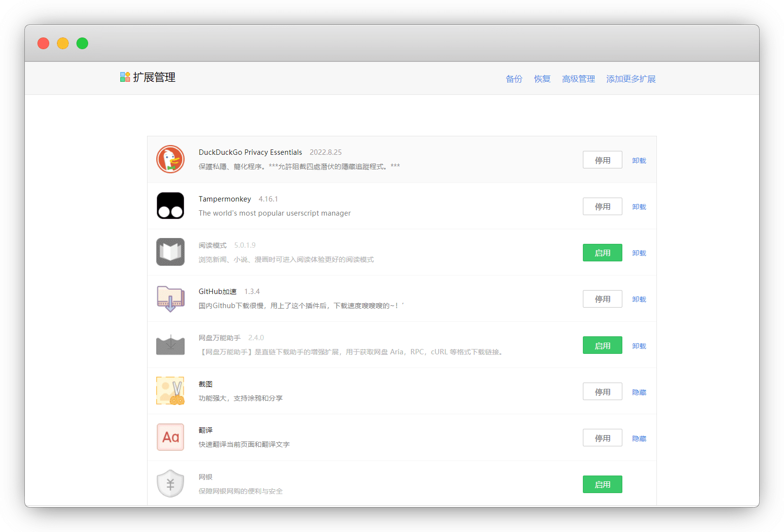
Task: Click the DuckDuckGo Privacy Essentials duck icon
Action: [x=170, y=159]
